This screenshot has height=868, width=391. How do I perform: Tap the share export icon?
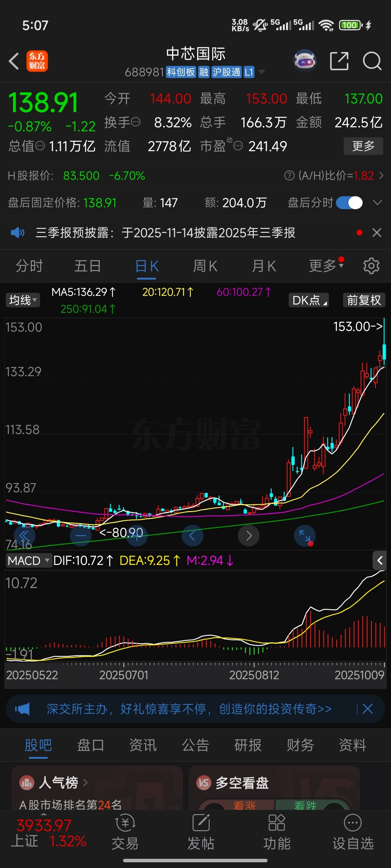339,61
